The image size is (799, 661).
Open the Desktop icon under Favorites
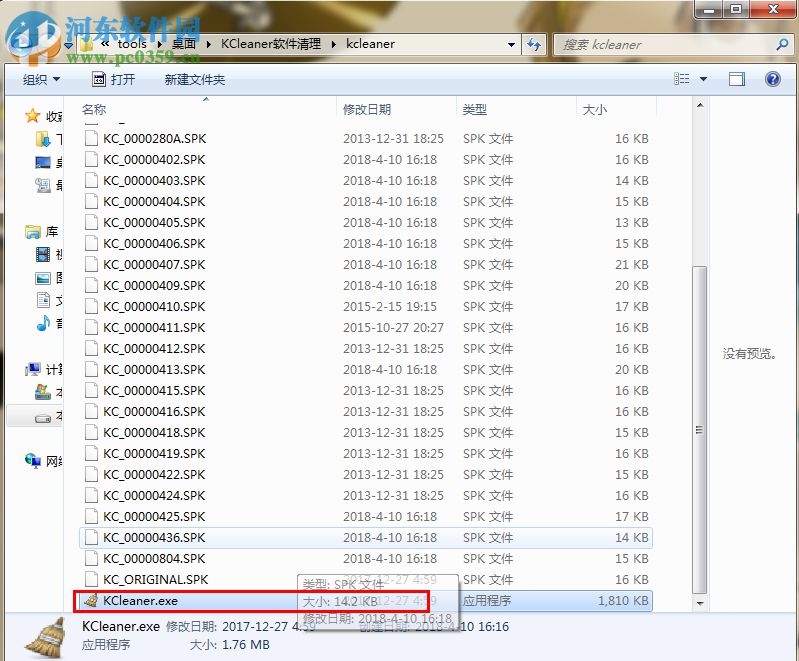43,163
